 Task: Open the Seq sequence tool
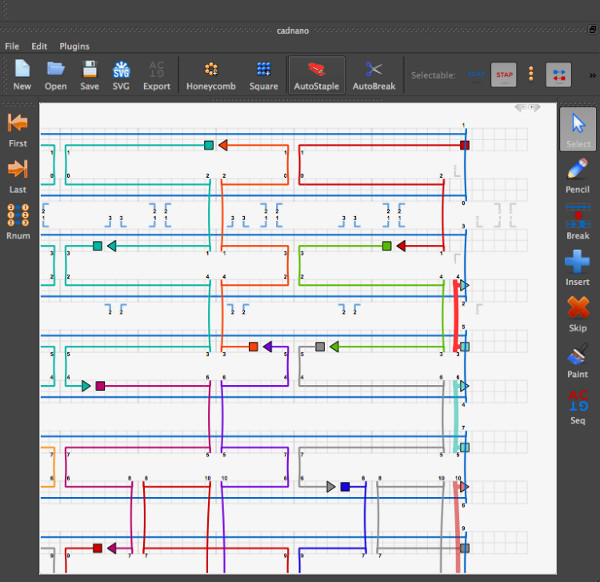(577, 405)
